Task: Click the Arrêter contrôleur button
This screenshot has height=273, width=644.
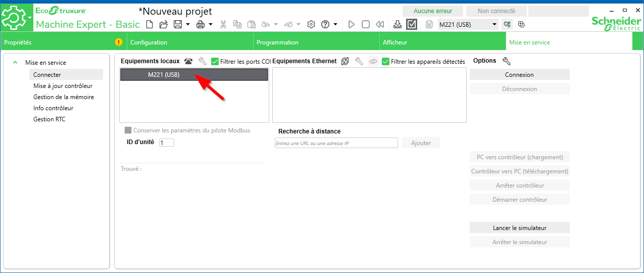Action: click(519, 186)
